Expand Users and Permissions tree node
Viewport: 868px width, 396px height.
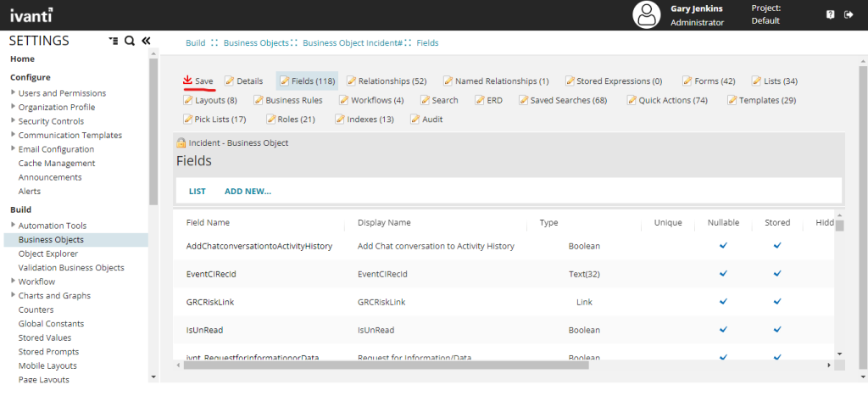click(x=14, y=92)
